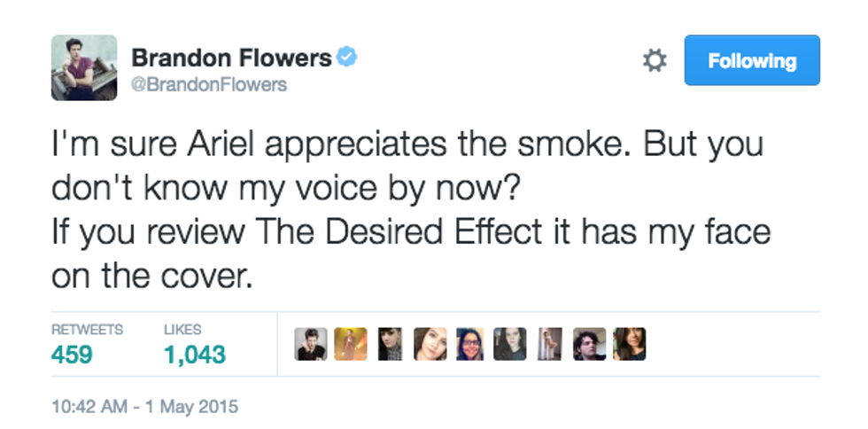Click the blue verified badge

pos(347,58)
